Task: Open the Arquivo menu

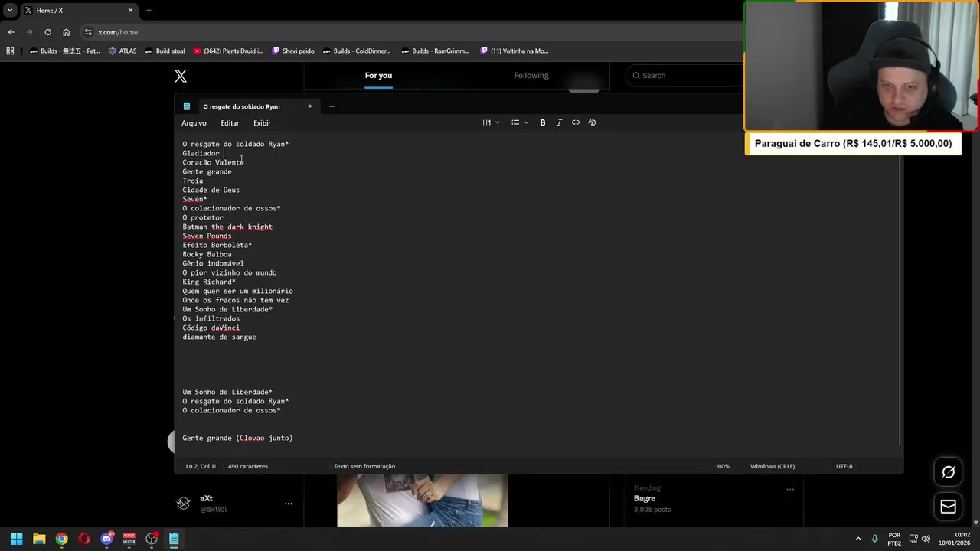Action: click(x=194, y=123)
